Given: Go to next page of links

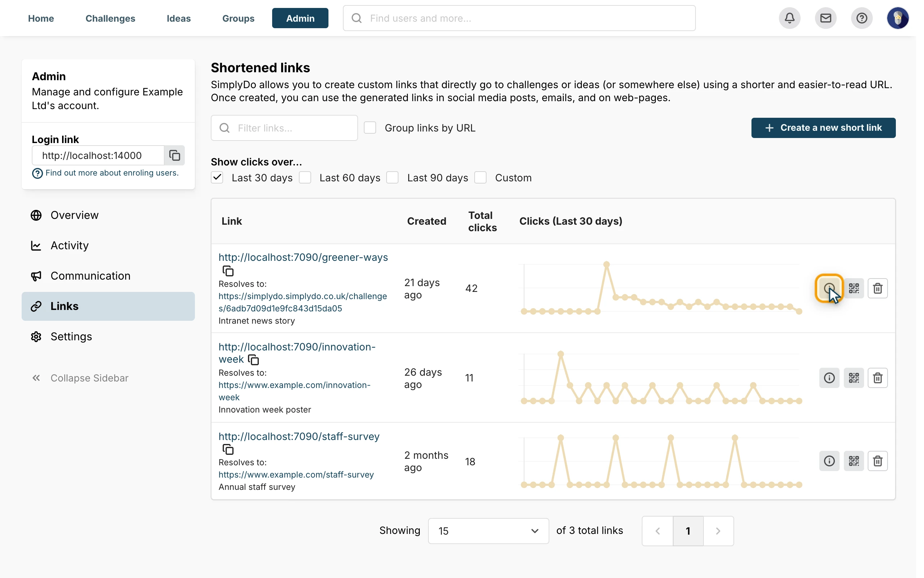Looking at the screenshot, I should [x=718, y=531].
